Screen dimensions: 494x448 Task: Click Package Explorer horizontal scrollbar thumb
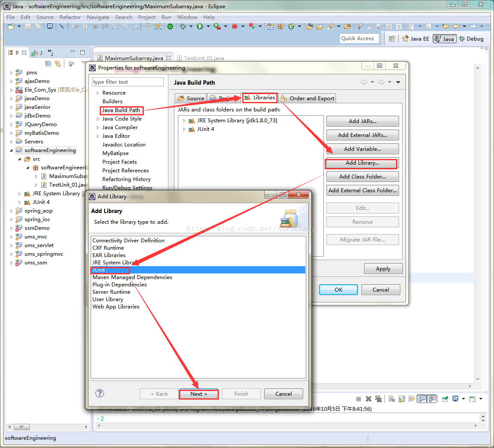pos(22,427)
